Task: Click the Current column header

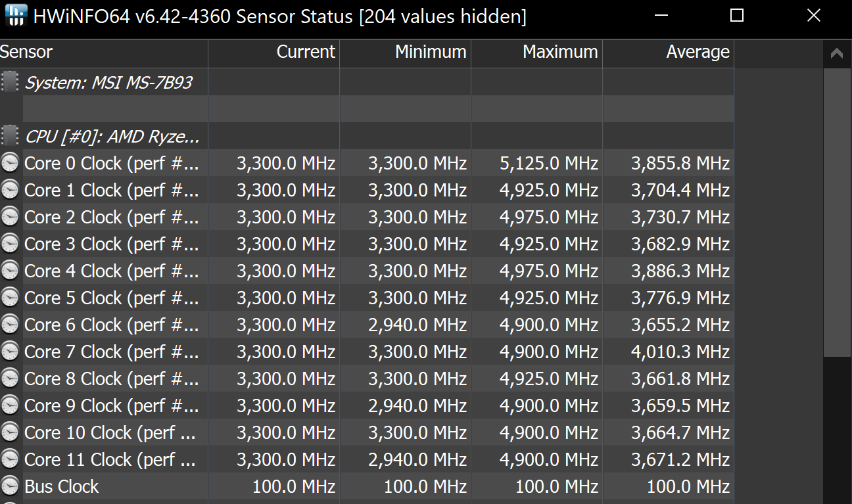Action: [274, 53]
